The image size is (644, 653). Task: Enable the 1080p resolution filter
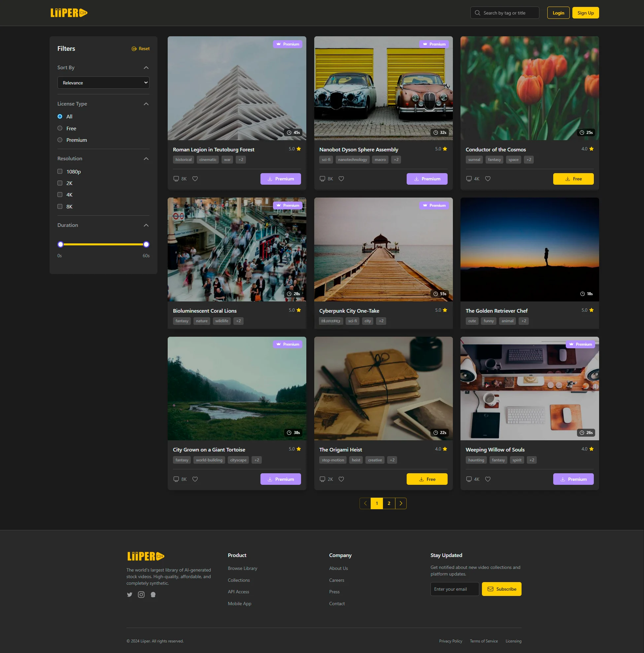pyautogui.click(x=60, y=171)
